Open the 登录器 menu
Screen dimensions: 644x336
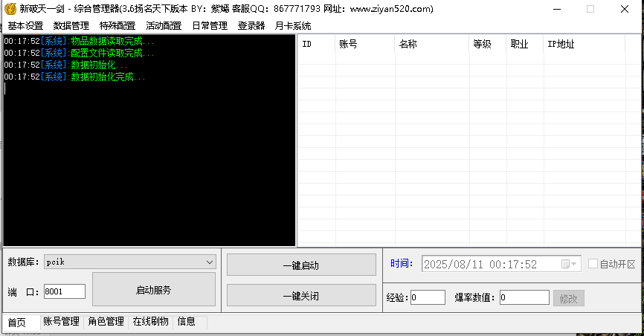click(251, 26)
